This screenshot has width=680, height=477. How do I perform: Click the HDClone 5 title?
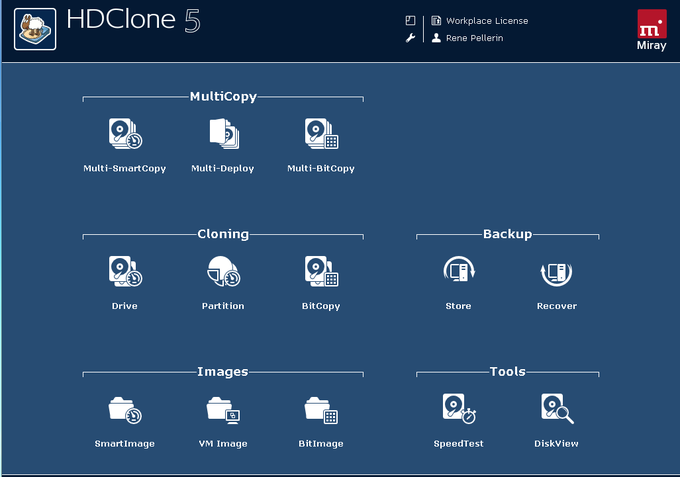(134, 20)
